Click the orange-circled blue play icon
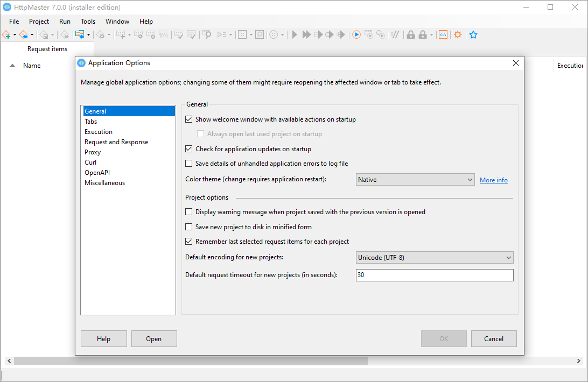This screenshot has height=382, width=588. [x=356, y=35]
